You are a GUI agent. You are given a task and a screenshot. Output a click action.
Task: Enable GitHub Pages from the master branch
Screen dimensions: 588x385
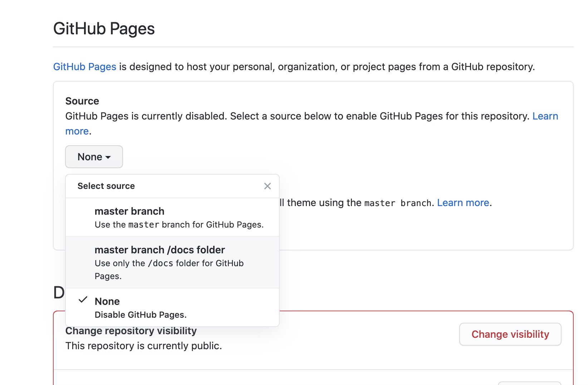point(129,211)
